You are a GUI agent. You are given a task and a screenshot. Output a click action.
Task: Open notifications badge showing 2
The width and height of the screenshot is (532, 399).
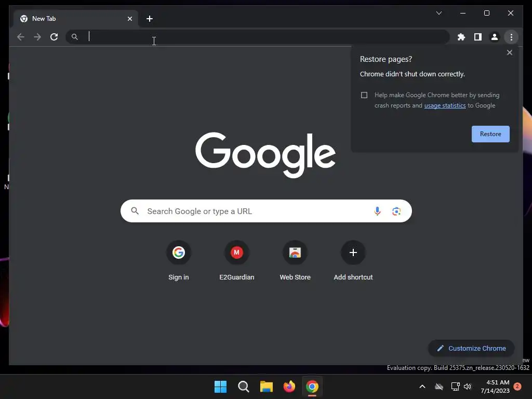tap(517, 387)
